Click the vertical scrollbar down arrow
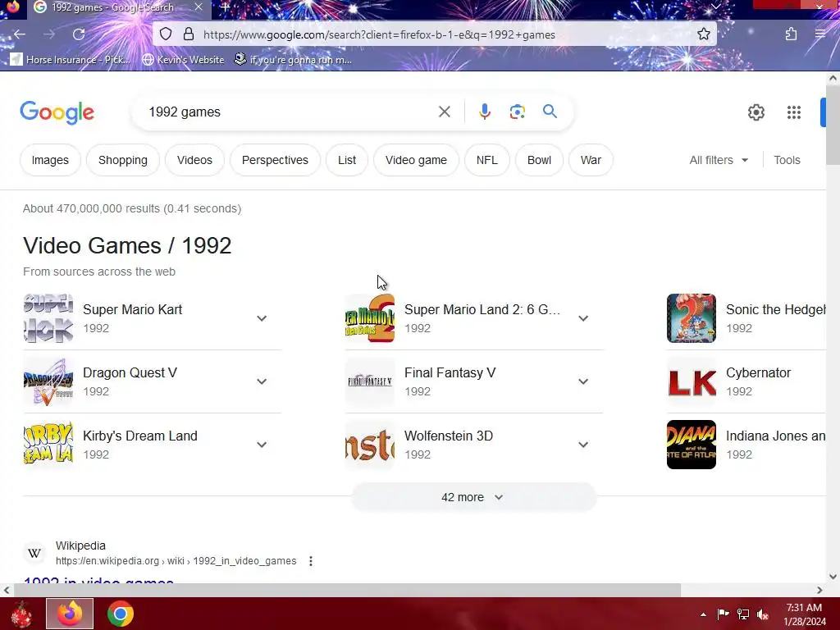Viewport: 840px width, 630px height. (x=833, y=577)
